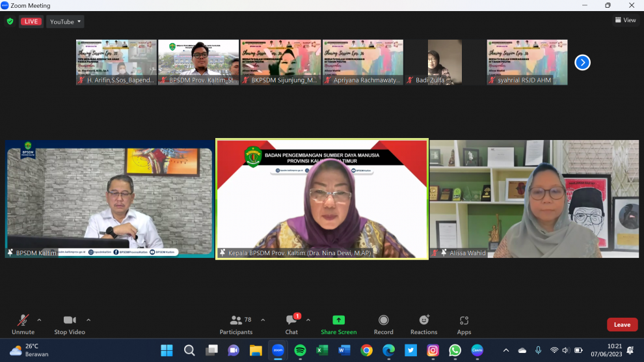This screenshot has width=644, height=362.
Task: Click the Share Screen button
Action: 338,324
